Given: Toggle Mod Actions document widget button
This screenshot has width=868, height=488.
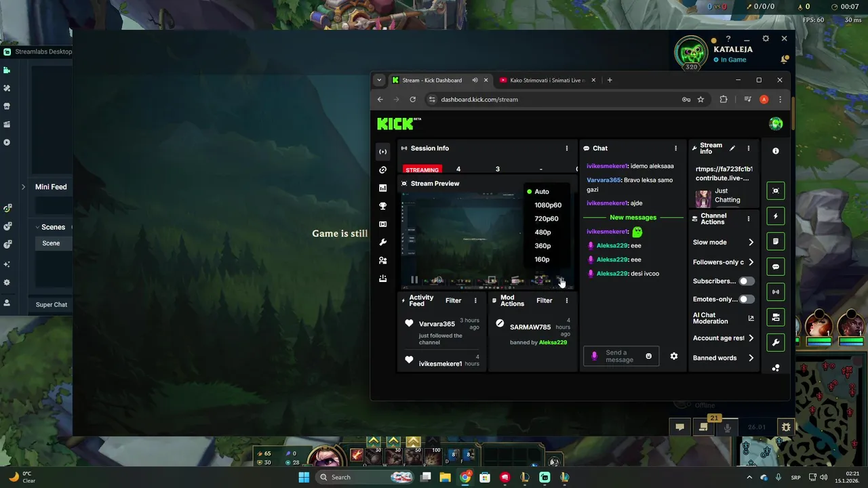Looking at the screenshot, I should [776, 241].
